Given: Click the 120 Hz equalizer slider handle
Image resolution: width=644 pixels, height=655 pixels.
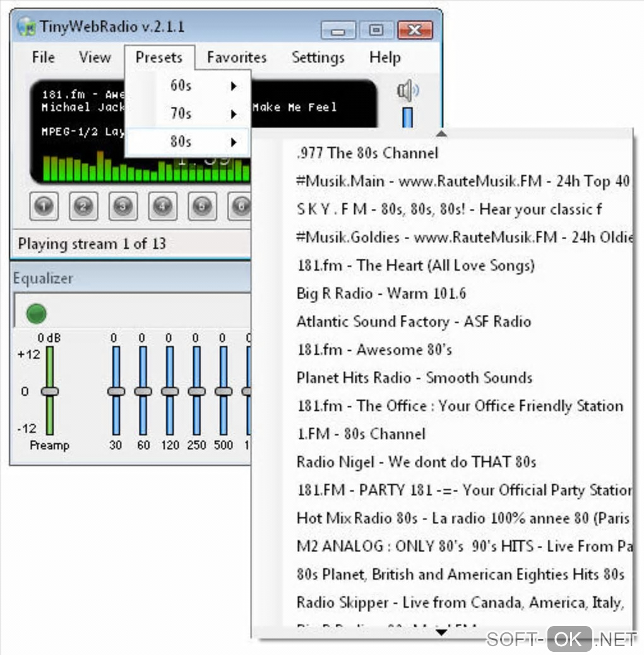Looking at the screenshot, I should click(x=170, y=391).
